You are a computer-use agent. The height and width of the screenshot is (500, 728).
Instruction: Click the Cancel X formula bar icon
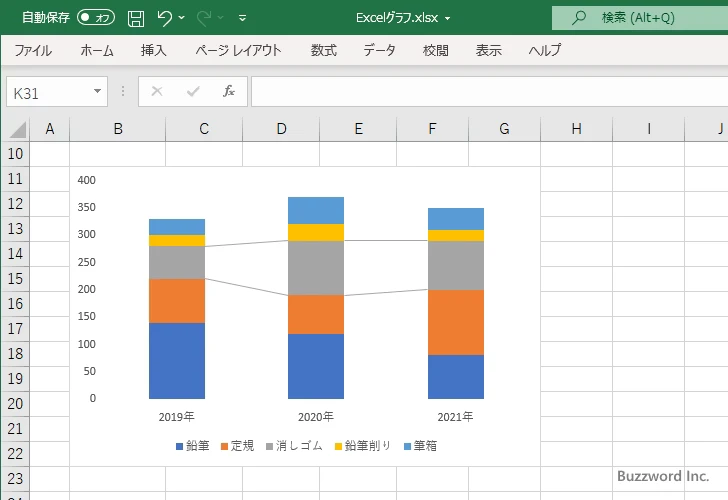157,91
